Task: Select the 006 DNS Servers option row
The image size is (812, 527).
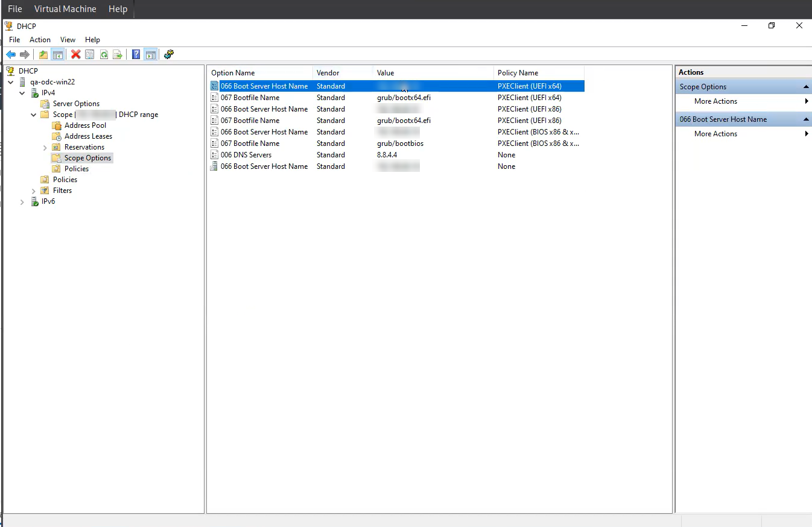Action: pos(259,154)
